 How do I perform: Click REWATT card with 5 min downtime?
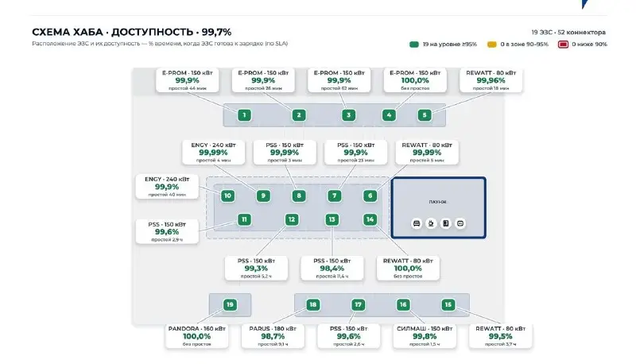point(427,153)
